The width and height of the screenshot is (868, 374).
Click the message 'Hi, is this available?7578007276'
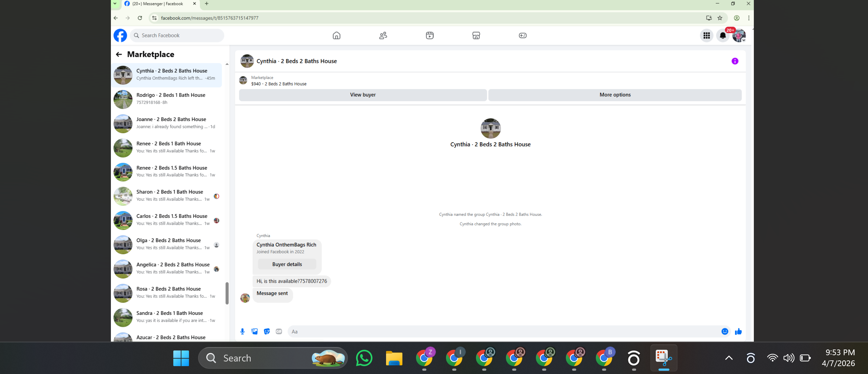(292, 281)
